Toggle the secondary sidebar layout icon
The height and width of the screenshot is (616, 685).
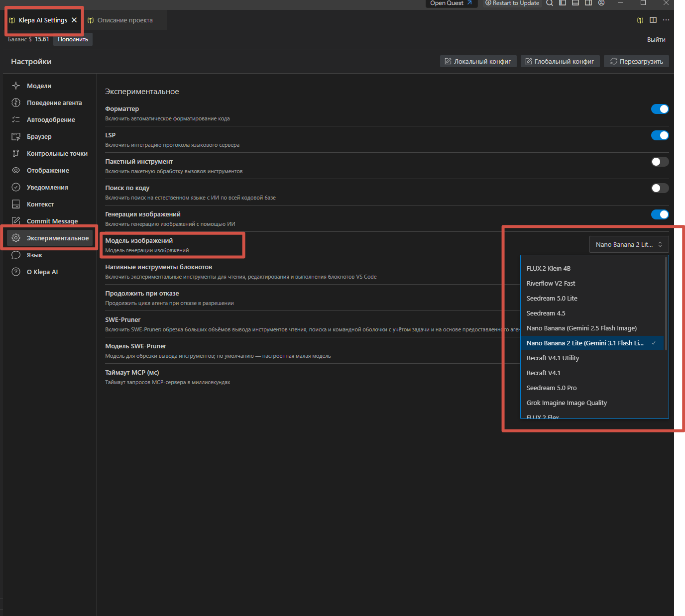coord(588,3)
